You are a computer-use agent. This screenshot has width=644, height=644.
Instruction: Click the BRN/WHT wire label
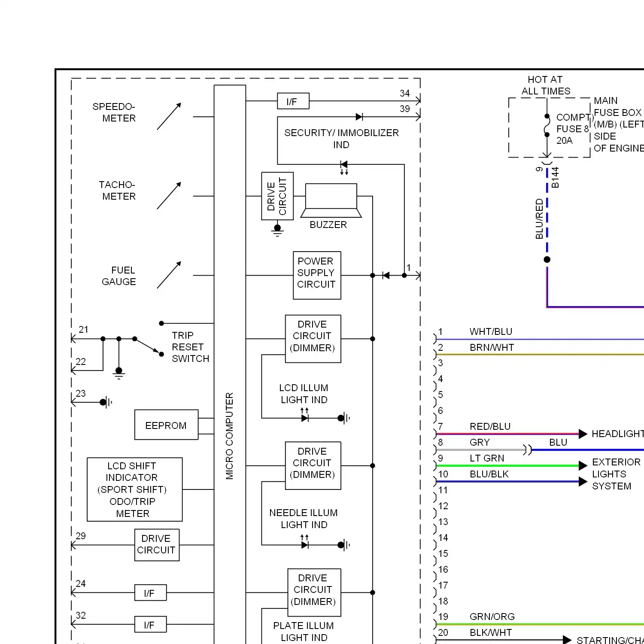[492, 347]
